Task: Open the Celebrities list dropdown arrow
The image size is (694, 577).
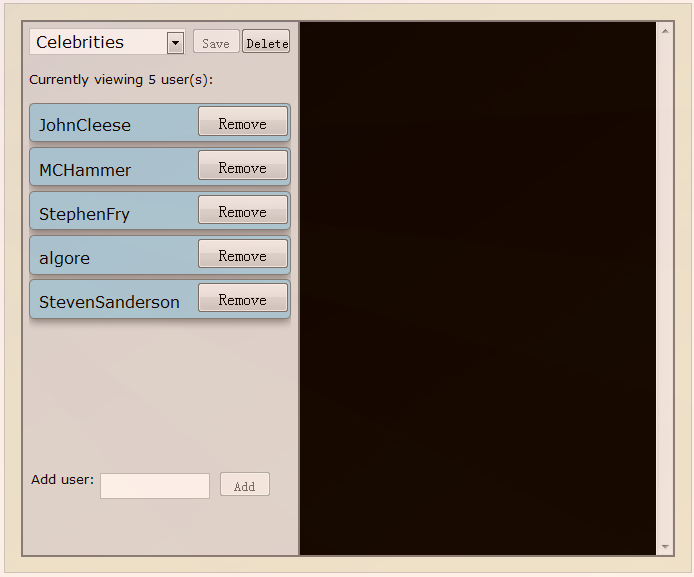Action: [176, 43]
